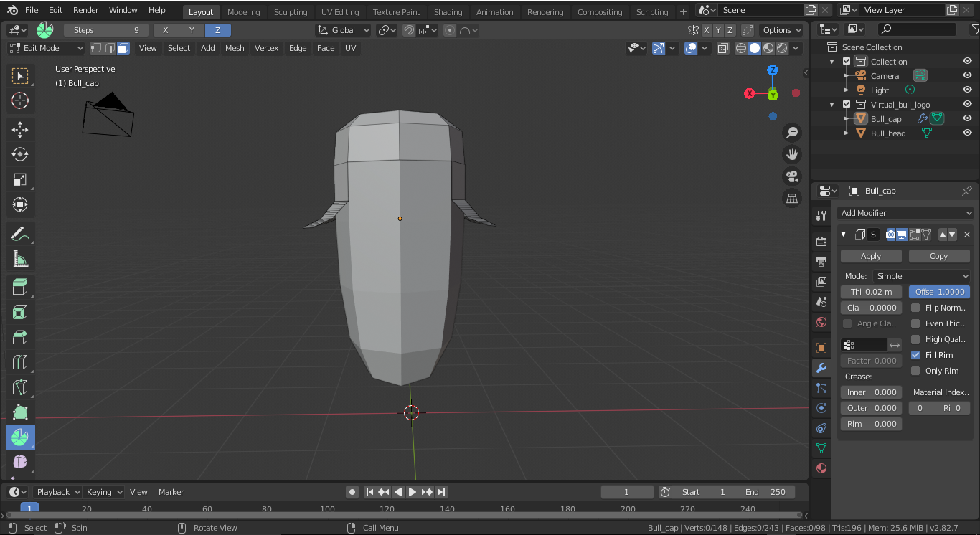Collapse the Solidify modifier panel

[844, 235]
